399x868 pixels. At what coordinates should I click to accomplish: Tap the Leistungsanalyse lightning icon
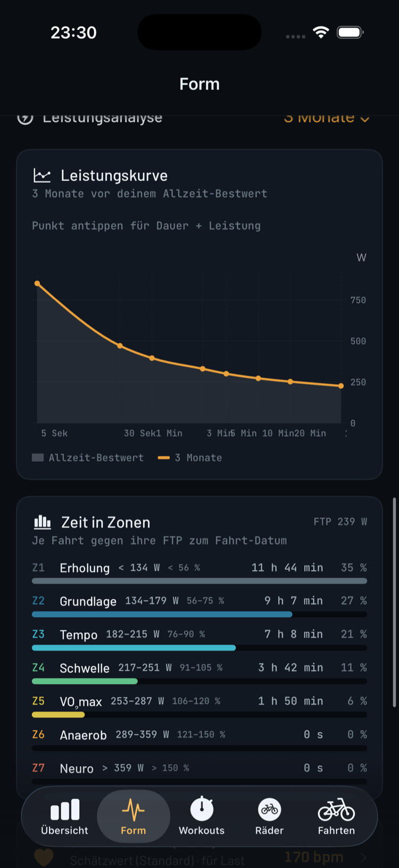[x=25, y=118]
